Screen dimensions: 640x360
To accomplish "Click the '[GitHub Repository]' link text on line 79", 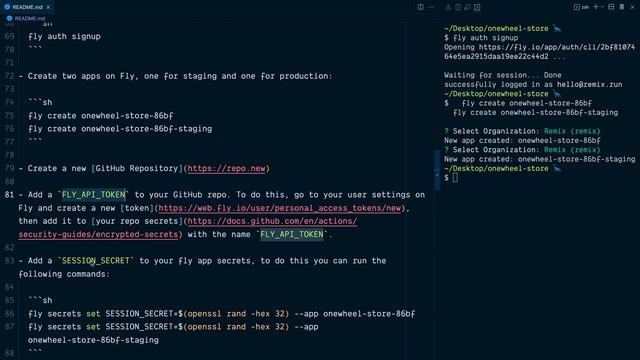I will point(137,168).
